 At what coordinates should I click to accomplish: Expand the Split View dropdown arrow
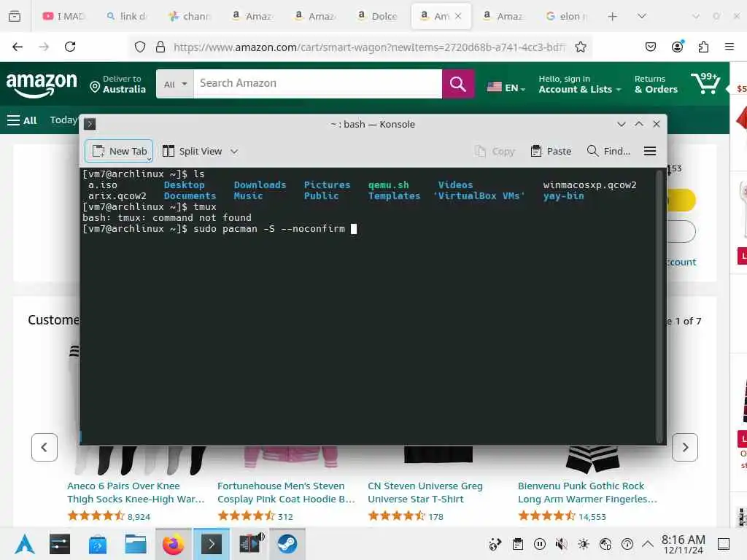pyautogui.click(x=234, y=152)
